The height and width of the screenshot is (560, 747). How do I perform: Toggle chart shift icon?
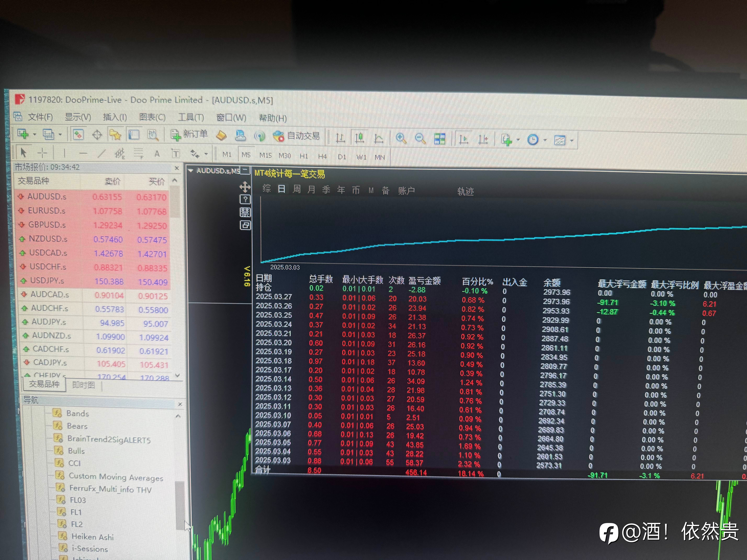coord(483,139)
